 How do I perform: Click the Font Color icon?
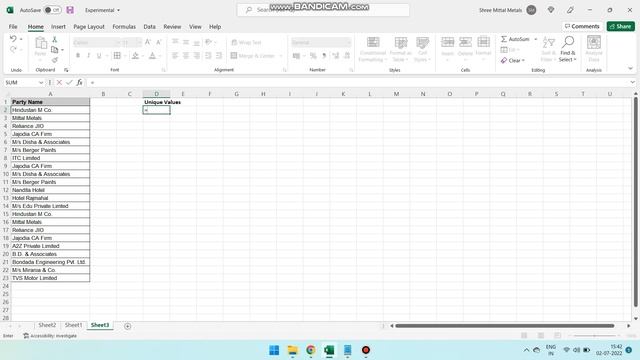coord(152,56)
